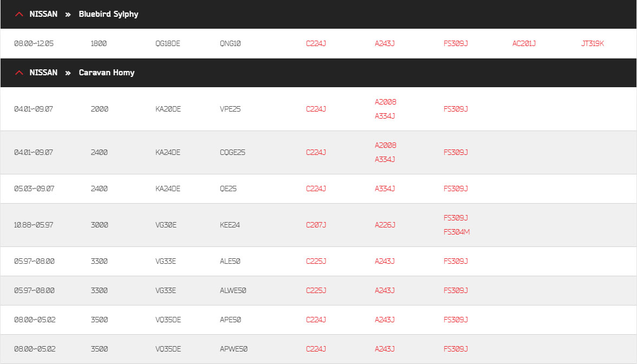Open A2008 link in VPE25 row
637x364 pixels.
[x=385, y=102]
